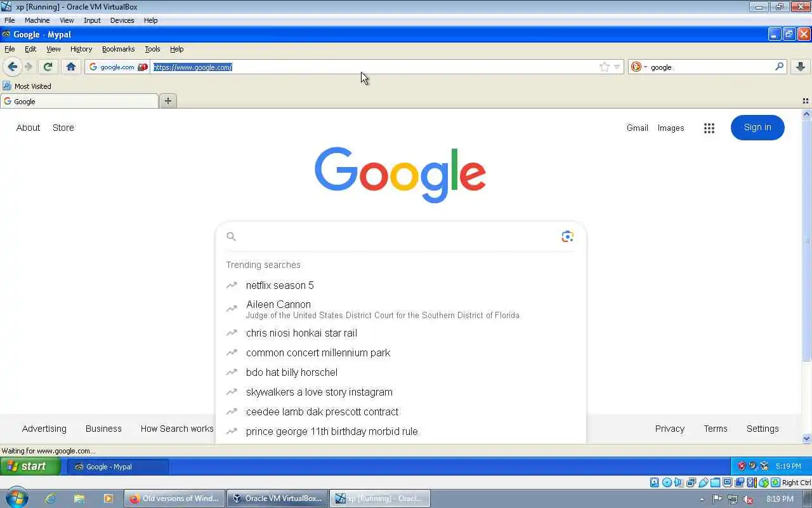This screenshot has width=812, height=508.
Task: Click the About link
Action: click(x=28, y=128)
